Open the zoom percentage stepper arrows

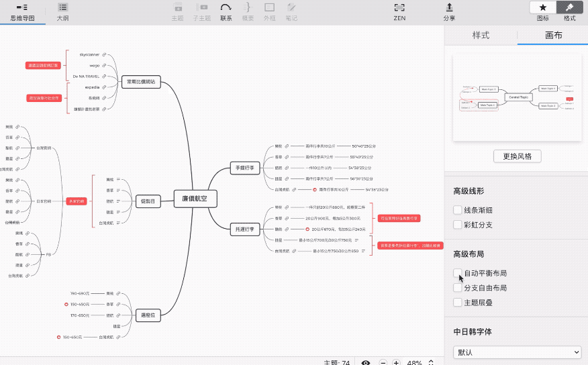[431, 362]
